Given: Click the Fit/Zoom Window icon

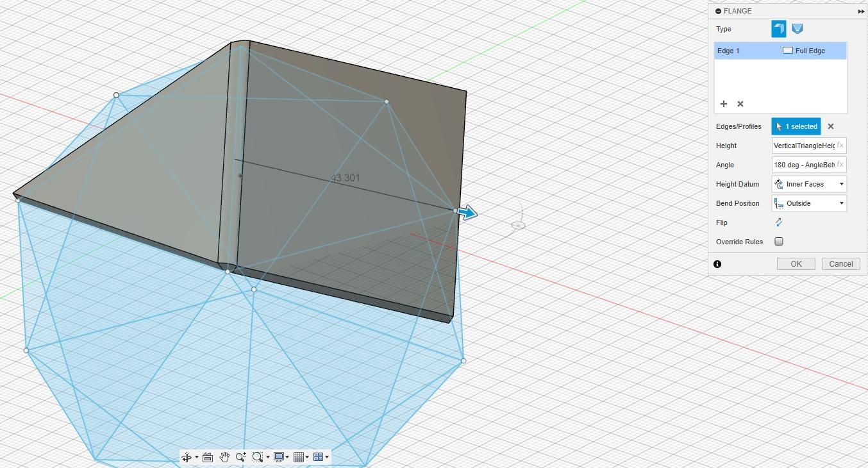Looking at the screenshot, I should coord(258,457).
